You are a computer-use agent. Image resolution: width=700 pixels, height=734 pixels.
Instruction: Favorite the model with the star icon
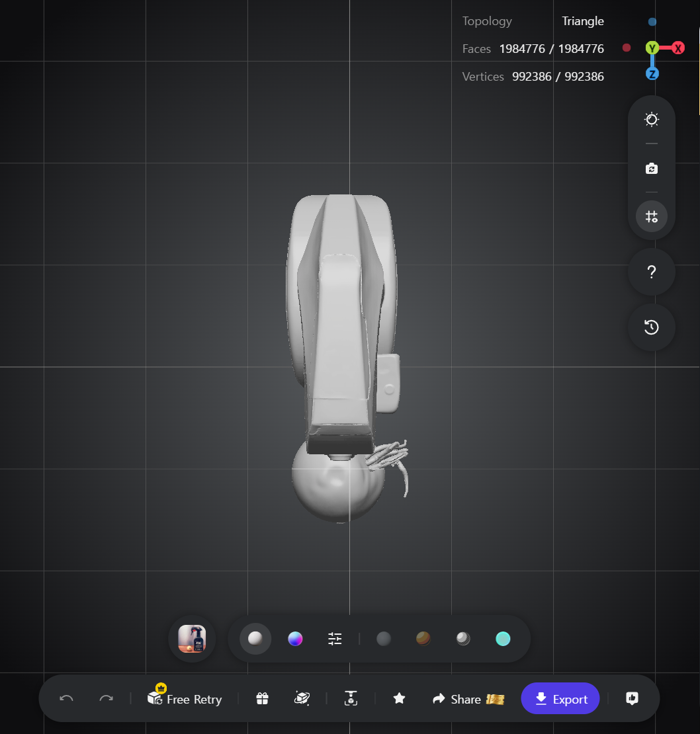(x=399, y=698)
